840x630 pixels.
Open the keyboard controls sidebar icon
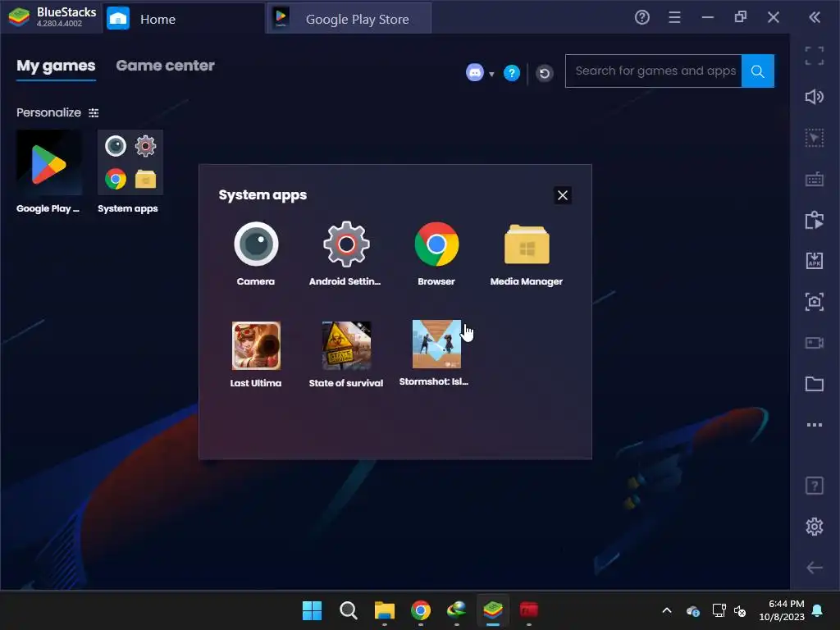click(x=815, y=180)
